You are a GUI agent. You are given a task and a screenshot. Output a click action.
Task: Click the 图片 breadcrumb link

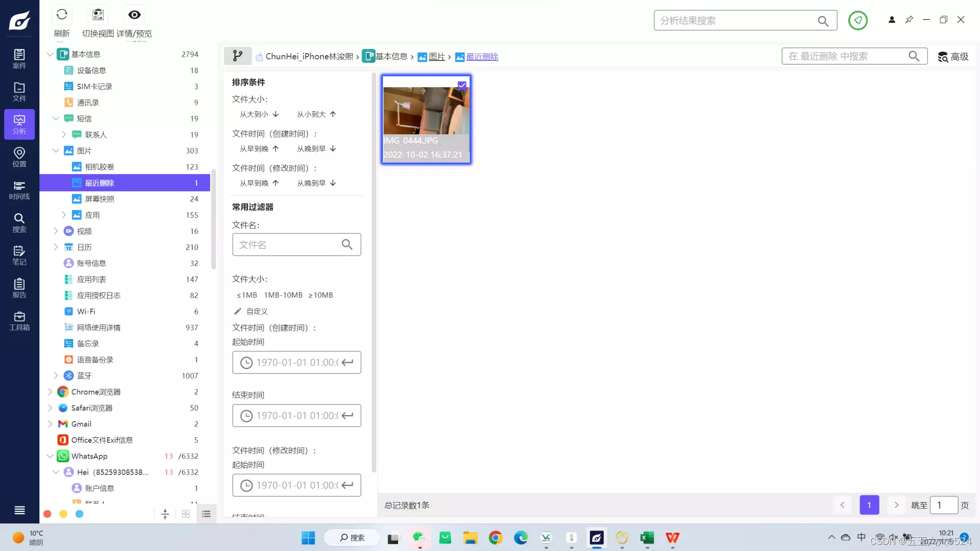point(436,57)
